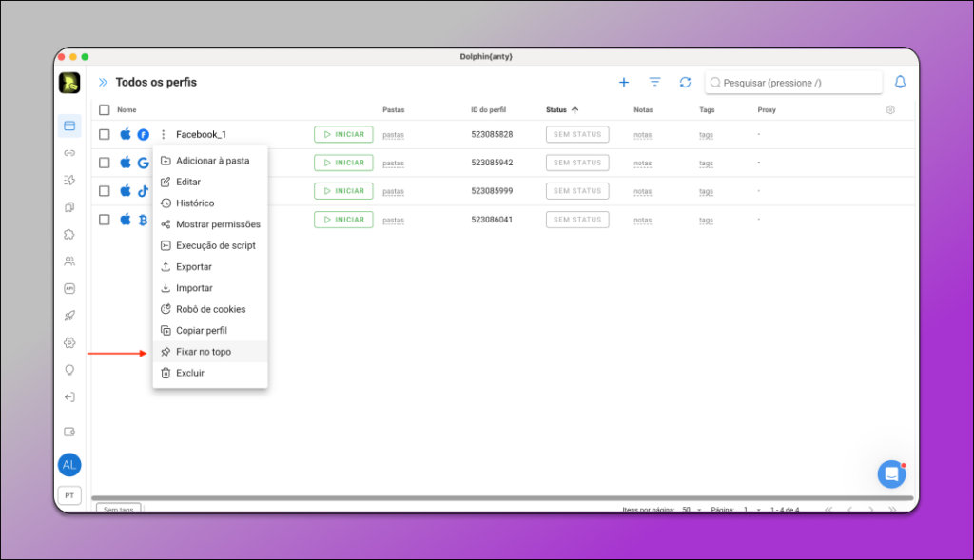Create a new profile with the plus icon
Image resolution: width=974 pixels, height=560 pixels.
(623, 82)
